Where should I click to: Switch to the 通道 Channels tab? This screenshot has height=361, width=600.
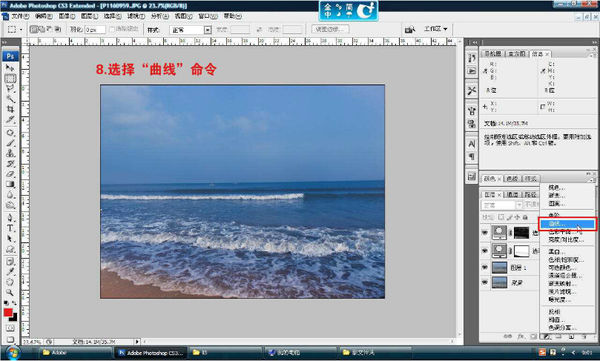(512, 194)
